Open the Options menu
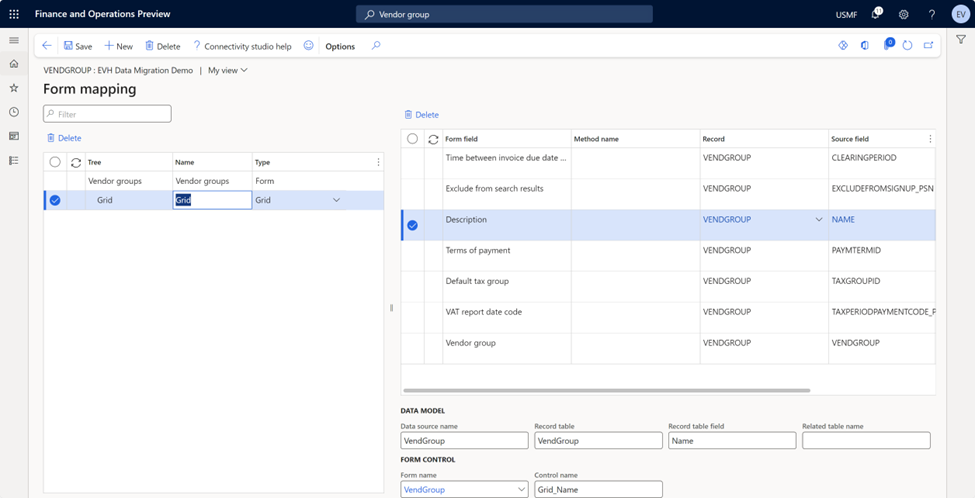975x498 pixels. [340, 46]
